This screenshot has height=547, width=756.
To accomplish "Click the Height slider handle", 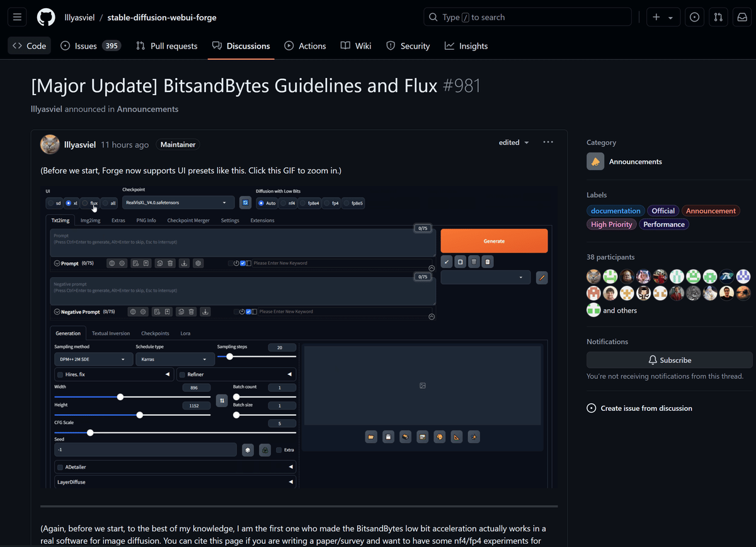I will (x=140, y=415).
